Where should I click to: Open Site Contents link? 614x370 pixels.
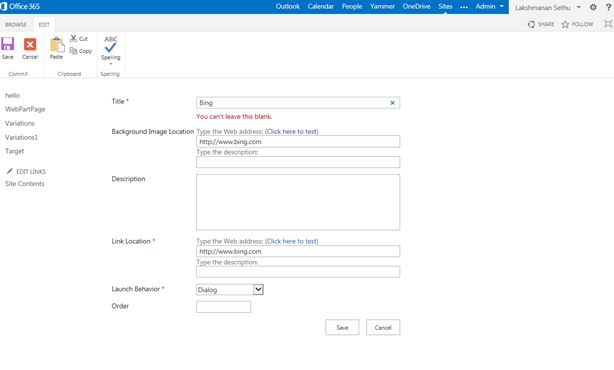25,184
